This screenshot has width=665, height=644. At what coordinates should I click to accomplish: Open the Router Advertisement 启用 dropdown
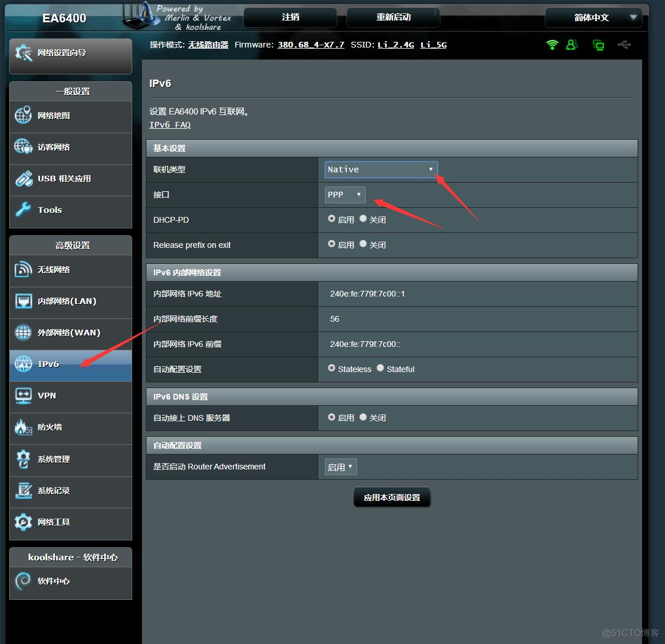click(x=340, y=467)
